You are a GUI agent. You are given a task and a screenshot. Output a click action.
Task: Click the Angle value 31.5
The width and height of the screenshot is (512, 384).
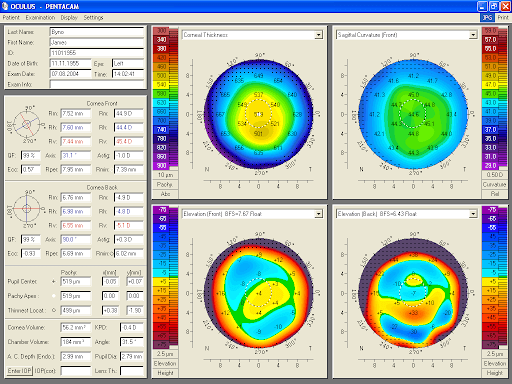(132, 342)
